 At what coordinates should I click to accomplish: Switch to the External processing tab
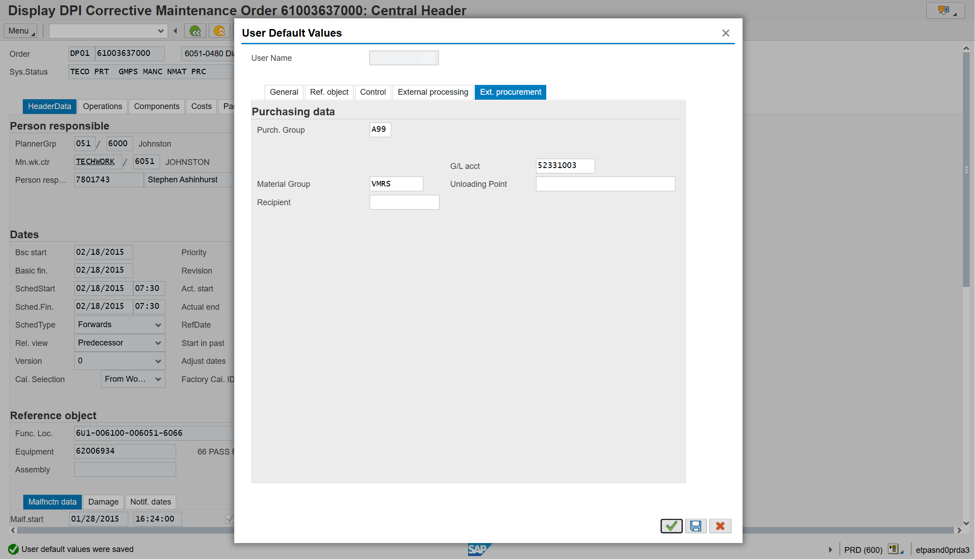433,92
